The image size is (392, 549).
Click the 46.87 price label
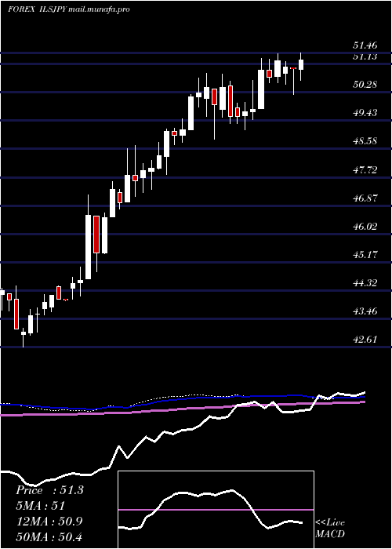pyautogui.click(x=365, y=198)
